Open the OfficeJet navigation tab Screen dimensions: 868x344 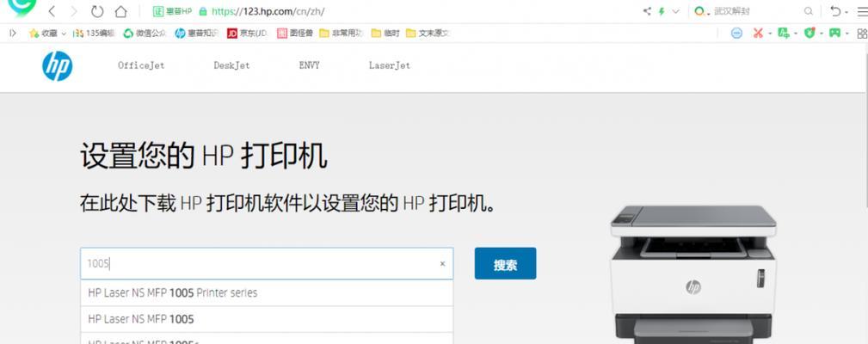pos(141,65)
